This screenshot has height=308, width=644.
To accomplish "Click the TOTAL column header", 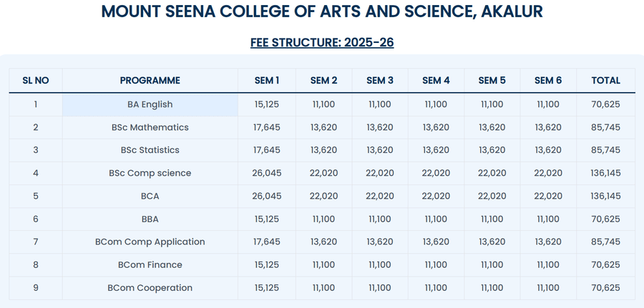I will click(605, 81).
